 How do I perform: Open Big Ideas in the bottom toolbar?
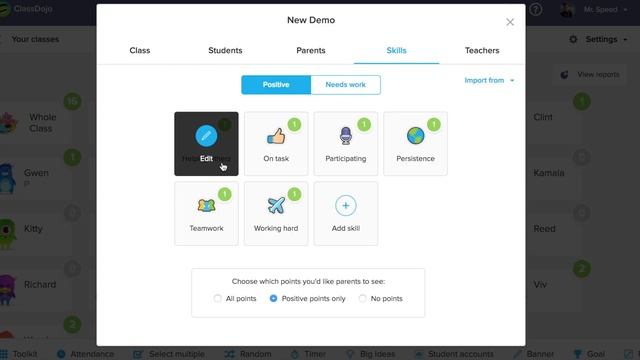(x=371, y=354)
